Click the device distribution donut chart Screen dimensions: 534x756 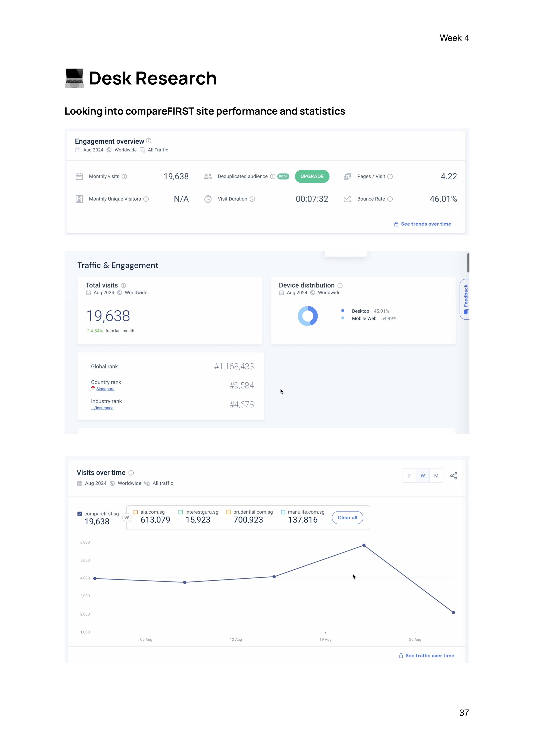pos(308,316)
